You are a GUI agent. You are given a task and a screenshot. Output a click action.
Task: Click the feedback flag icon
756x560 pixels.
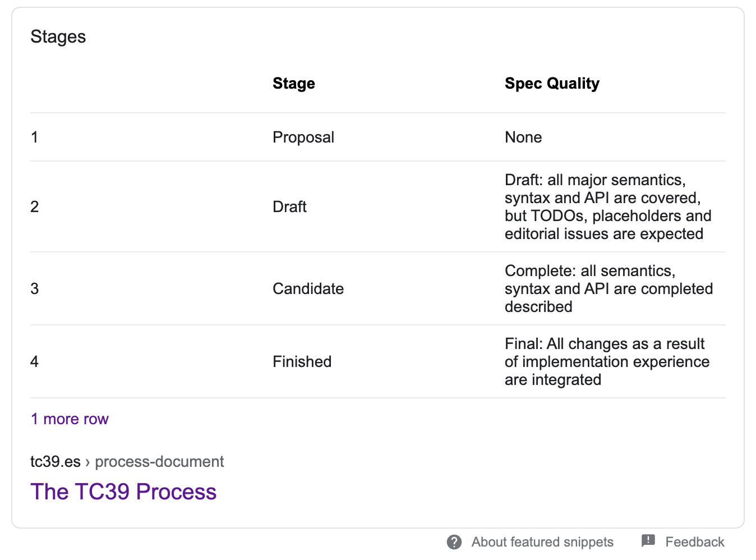(648, 541)
